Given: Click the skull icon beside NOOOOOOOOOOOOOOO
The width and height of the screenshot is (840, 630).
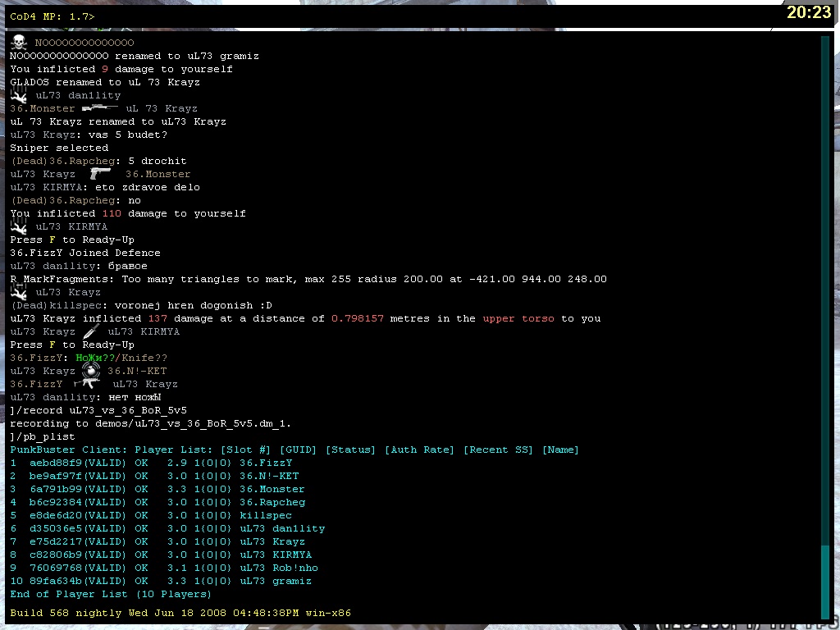Looking at the screenshot, I should click(x=19, y=42).
